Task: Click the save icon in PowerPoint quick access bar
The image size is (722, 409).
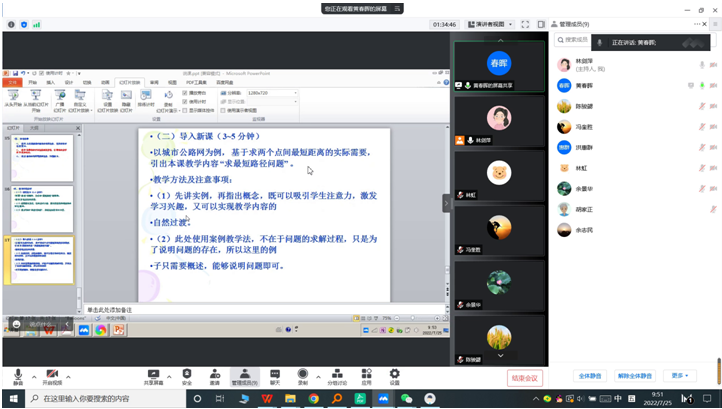Action: (x=15, y=73)
